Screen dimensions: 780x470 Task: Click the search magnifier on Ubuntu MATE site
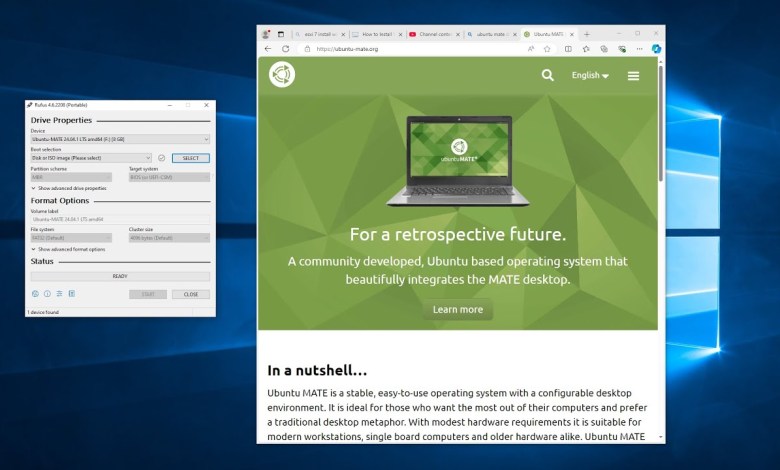click(547, 75)
